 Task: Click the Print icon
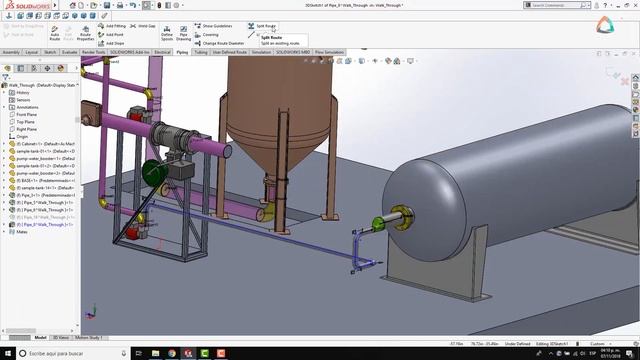(x=120, y=5)
